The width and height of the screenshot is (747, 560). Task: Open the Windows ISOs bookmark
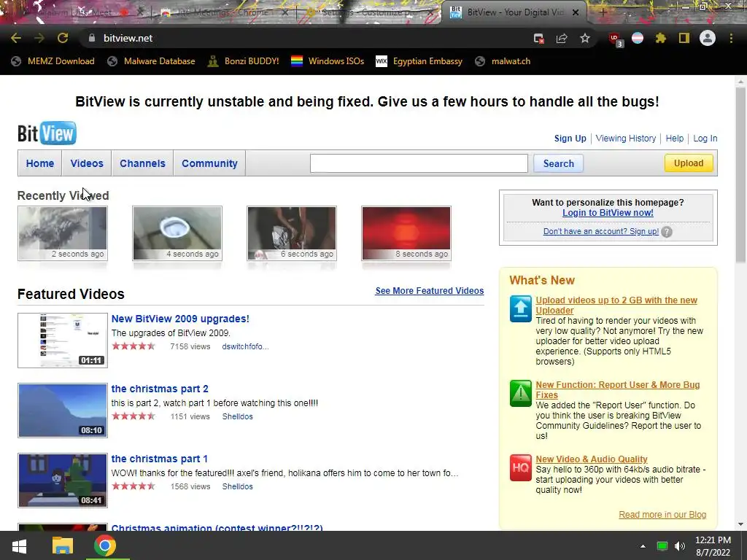coord(328,61)
